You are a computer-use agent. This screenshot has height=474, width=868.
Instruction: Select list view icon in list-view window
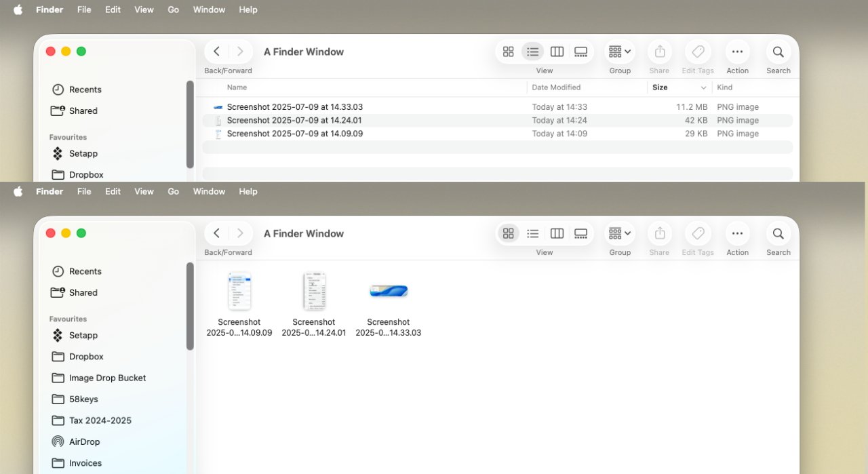tap(533, 52)
